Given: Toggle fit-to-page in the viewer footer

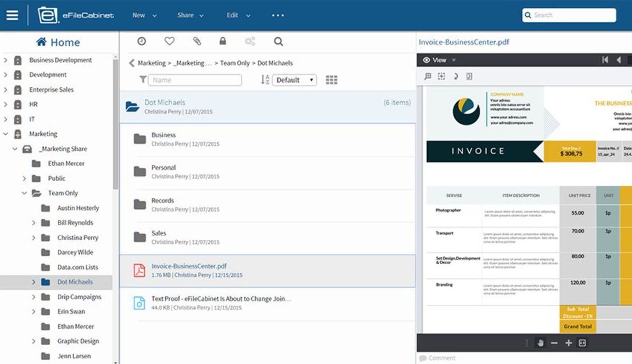Looking at the screenshot, I should click(x=582, y=343).
